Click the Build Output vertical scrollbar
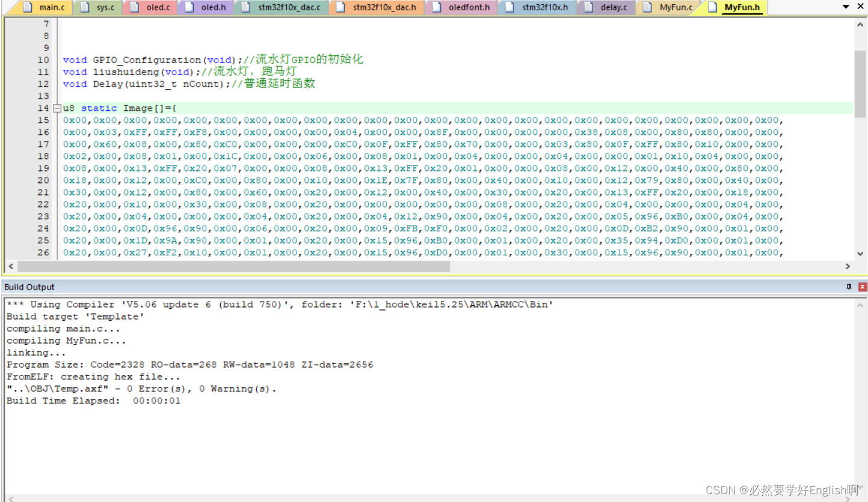Image resolution: width=868 pixels, height=502 pixels. [x=861, y=391]
